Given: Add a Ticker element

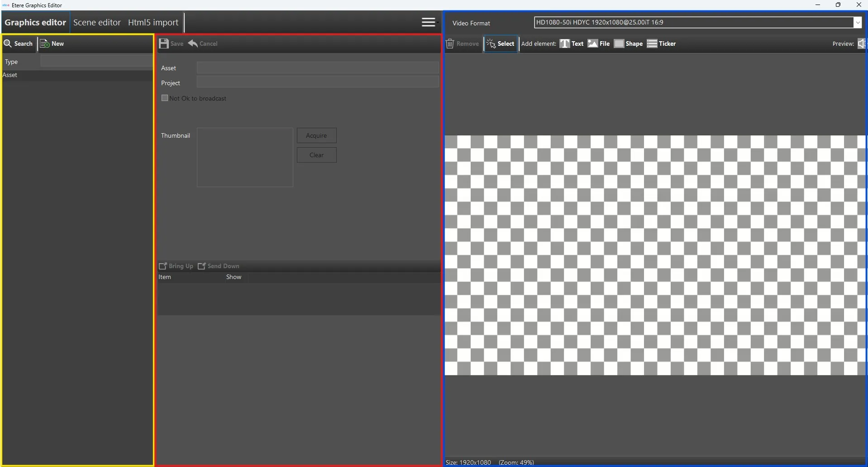Looking at the screenshot, I should [661, 43].
